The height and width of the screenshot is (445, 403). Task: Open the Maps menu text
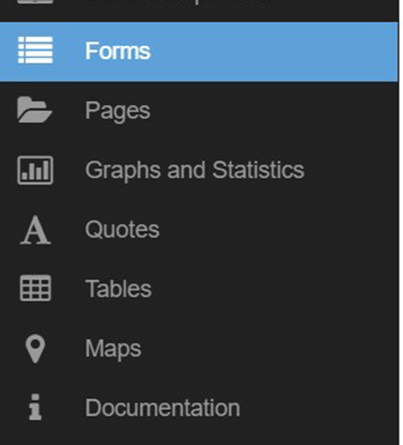113,349
